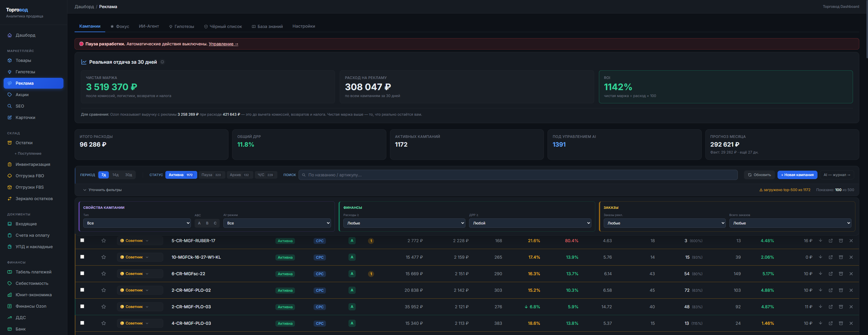Archive the 10-MGFCk-16-27-W1-KL campaign
Viewport: 868px width, 335px height.
[841, 257]
